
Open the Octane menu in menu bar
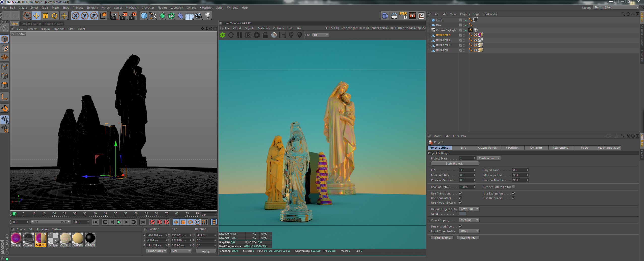tap(191, 8)
